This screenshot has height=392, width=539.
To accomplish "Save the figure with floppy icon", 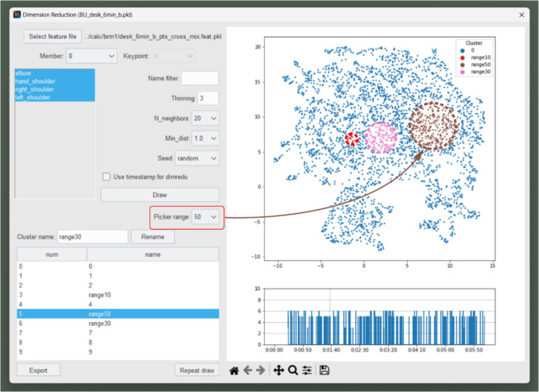I will [324, 371].
